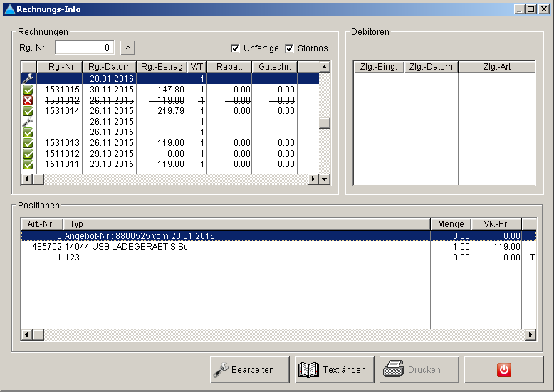Click the Gutschr. column header
This screenshot has height=392, width=554.
click(x=275, y=67)
